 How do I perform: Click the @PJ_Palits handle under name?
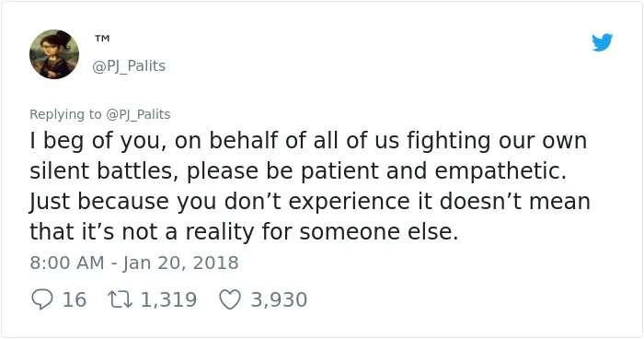click(129, 65)
